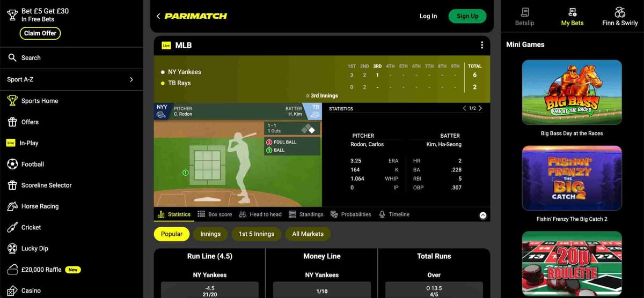Click the New badge on £20,000 Raffle
Viewport: 644px width, 298px height.
point(73,270)
